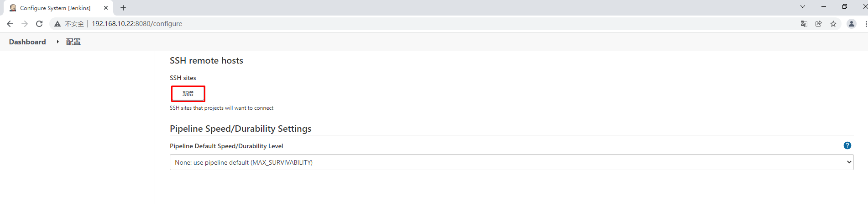Go back to the previous page
This screenshot has width=868, height=204.
[x=10, y=24]
